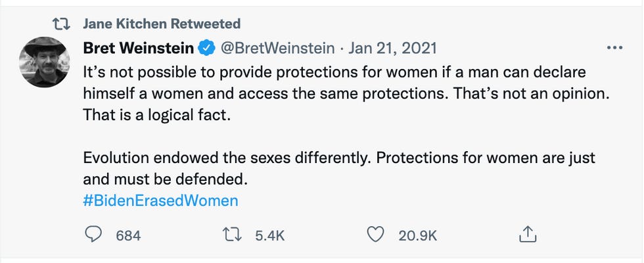The height and width of the screenshot is (263, 644).
Task: Click the 'Evolution endowed the sexes' paragraph
Action: coord(338,159)
